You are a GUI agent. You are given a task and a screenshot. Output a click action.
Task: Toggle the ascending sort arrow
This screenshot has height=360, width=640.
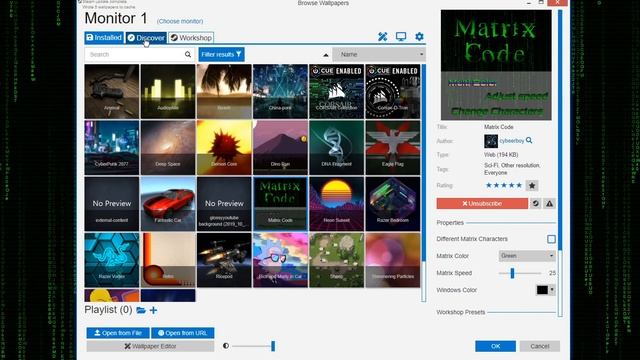pyautogui.click(x=326, y=55)
